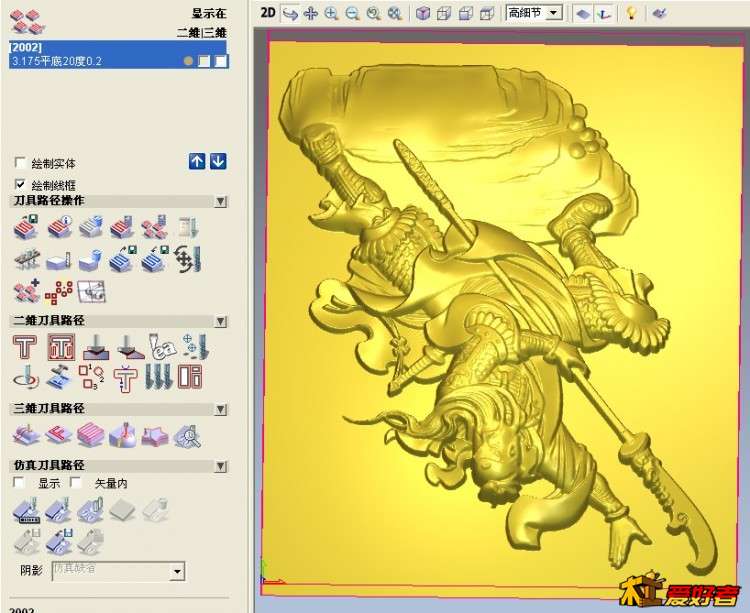Click the toolpath template save icon

122,259
